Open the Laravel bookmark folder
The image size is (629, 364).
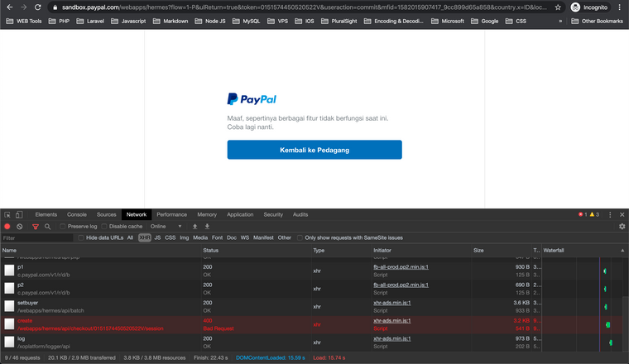tap(91, 21)
